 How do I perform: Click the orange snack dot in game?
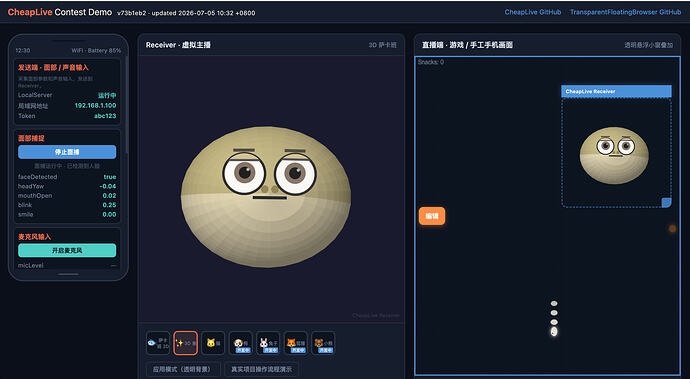tap(672, 228)
